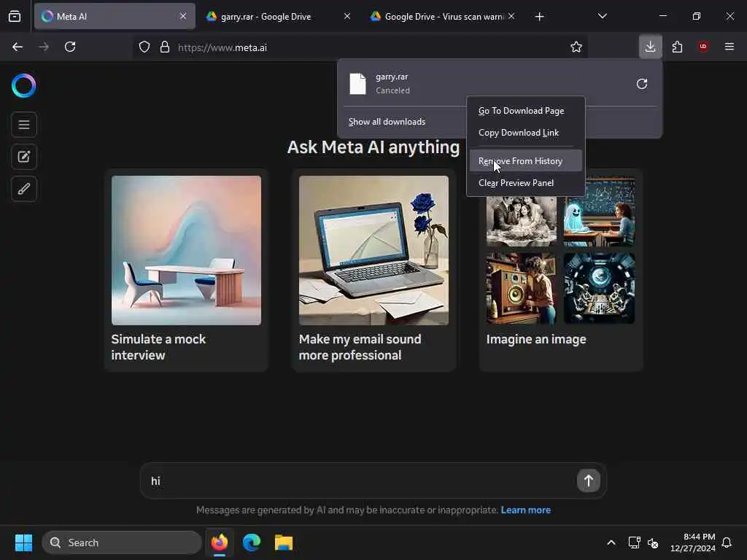Reload the current page
The height and width of the screenshot is (560, 747).
pos(70,47)
